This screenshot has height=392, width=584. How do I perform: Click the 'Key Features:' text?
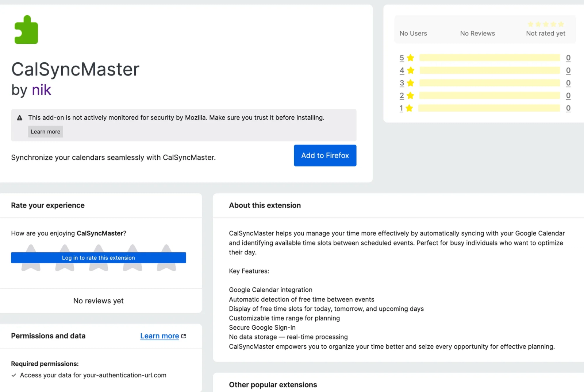[x=249, y=271]
